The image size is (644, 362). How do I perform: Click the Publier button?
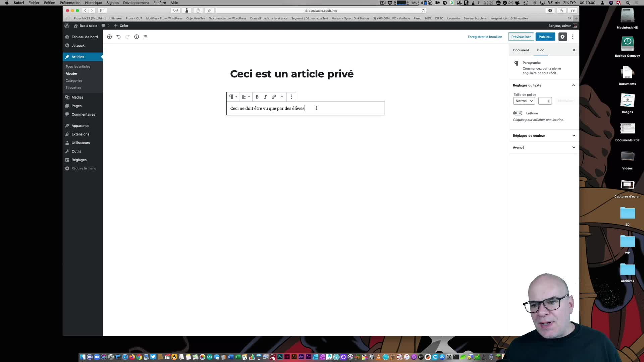[545, 37]
